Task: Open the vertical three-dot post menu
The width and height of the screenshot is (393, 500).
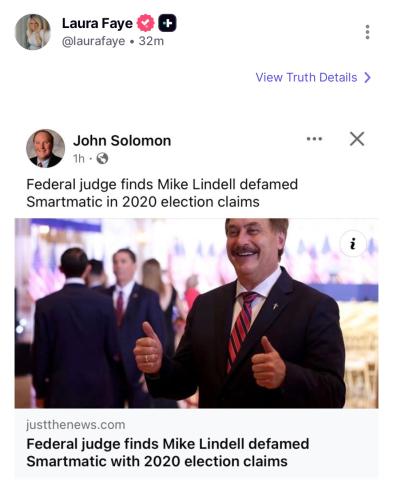Action: (x=367, y=32)
